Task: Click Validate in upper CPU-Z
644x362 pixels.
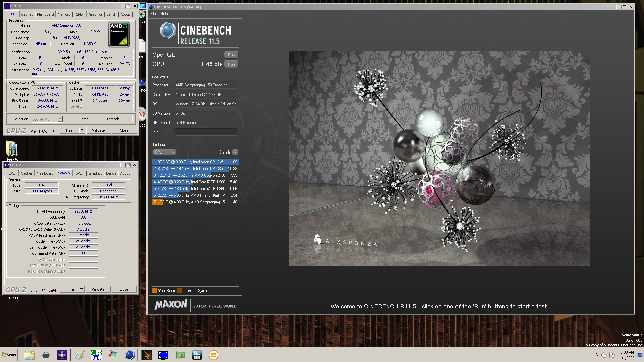Action: (98, 130)
